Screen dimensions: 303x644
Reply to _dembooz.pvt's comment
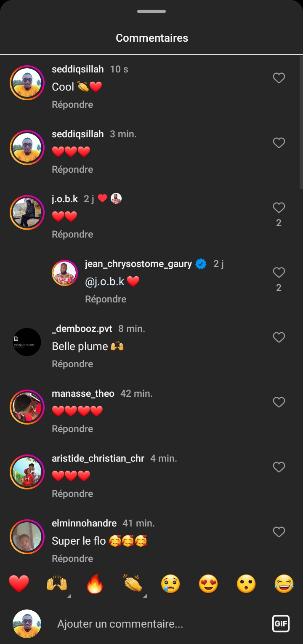[72, 364]
